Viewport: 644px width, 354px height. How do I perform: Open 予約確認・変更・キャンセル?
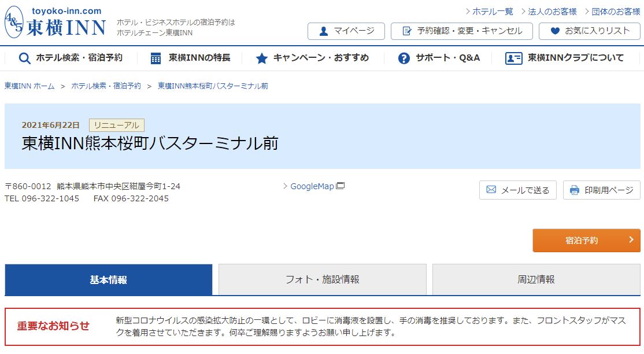click(462, 31)
